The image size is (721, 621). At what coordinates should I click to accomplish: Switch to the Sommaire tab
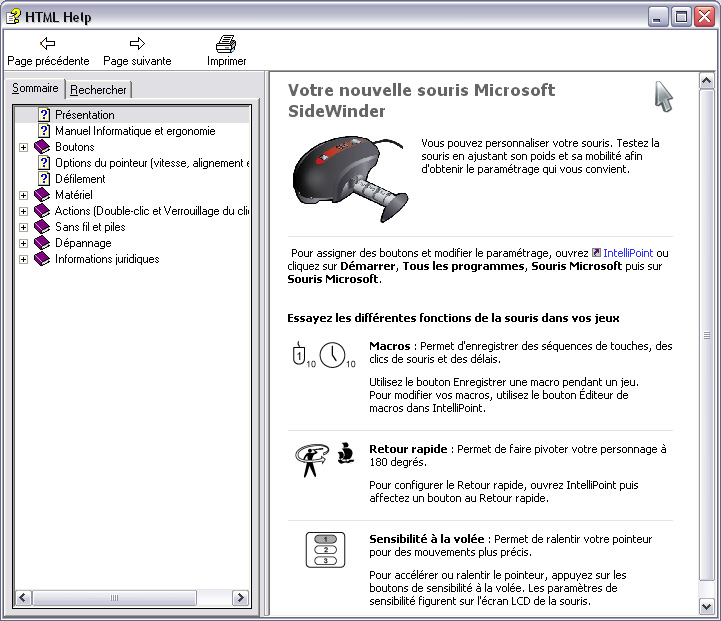point(35,88)
